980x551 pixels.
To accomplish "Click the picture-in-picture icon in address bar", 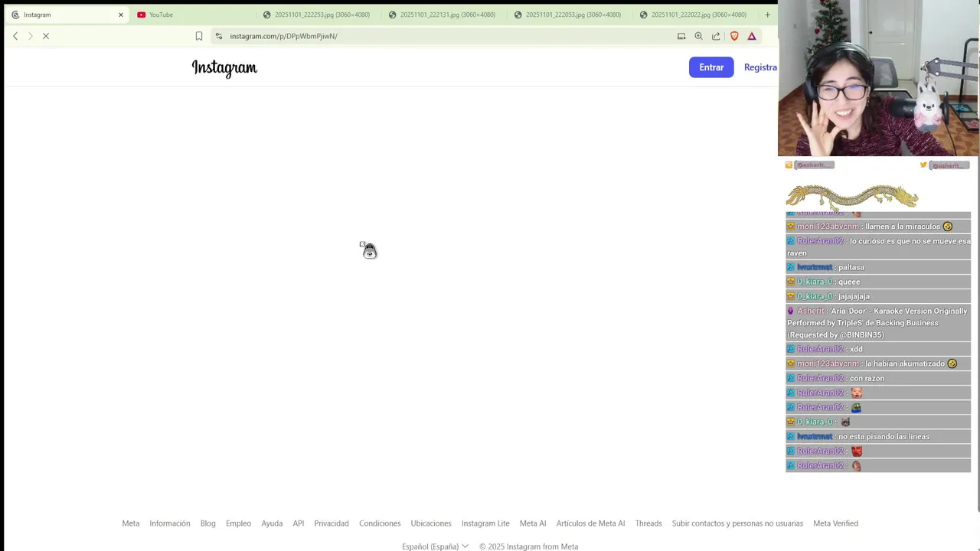I will tap(681, 36).
